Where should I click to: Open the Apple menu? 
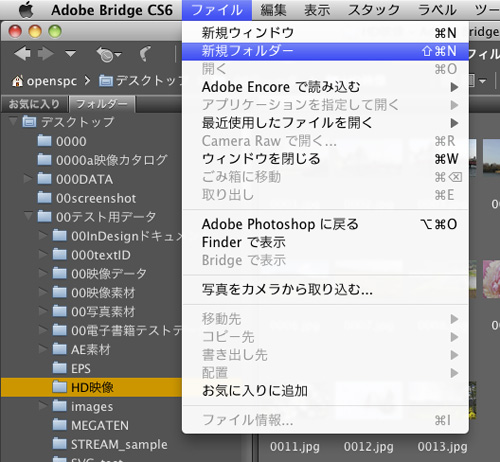point(27,10)
